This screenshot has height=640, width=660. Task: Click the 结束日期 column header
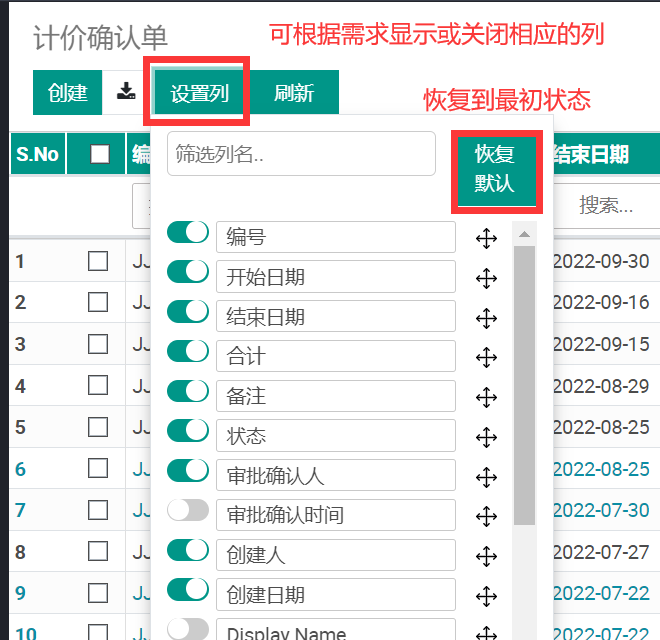point(592,154)
